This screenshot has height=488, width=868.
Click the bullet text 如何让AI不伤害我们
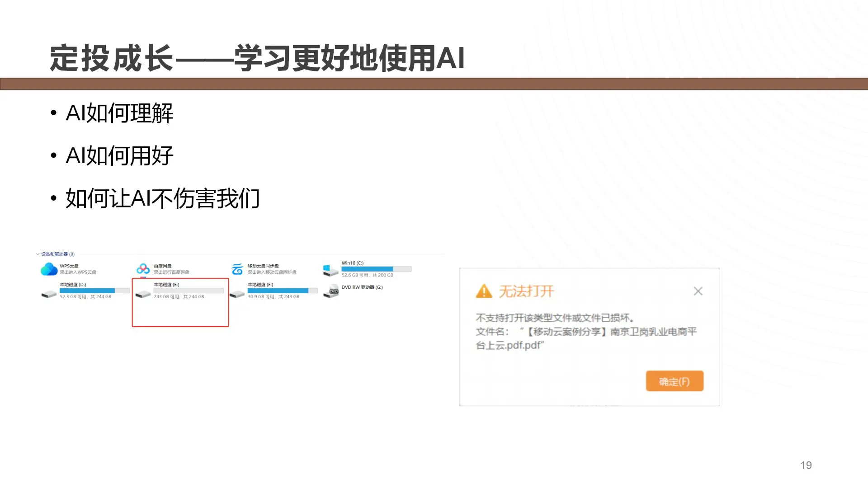coord(163,198)
